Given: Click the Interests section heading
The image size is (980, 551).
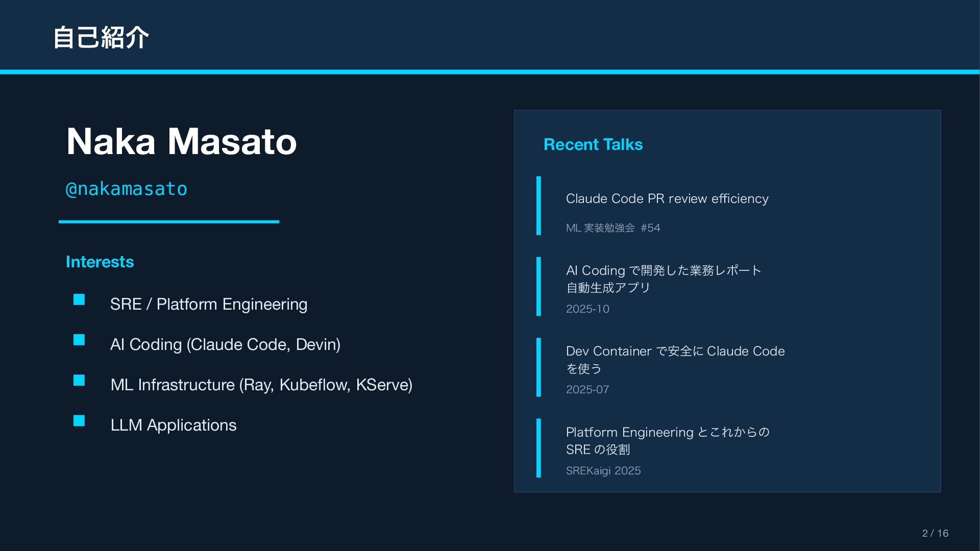Looking at the screenshot, I should (x=100, y=262).
